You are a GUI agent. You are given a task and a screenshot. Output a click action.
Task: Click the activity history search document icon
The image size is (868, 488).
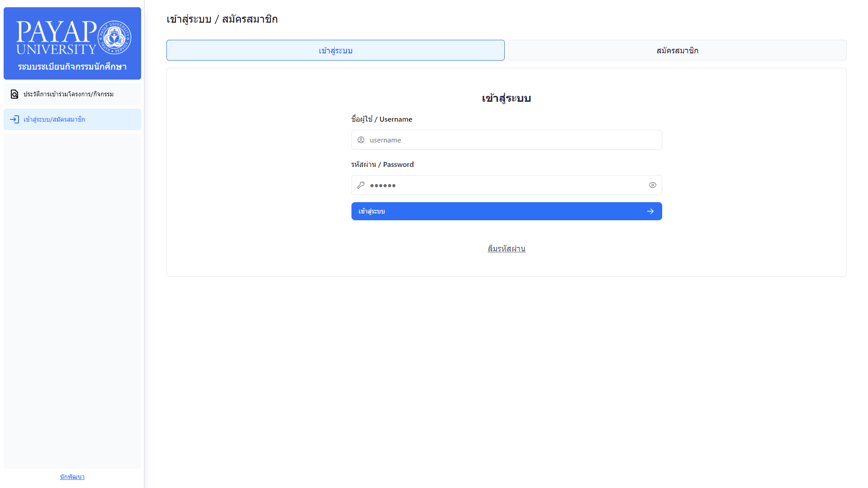tap(14, 94)
